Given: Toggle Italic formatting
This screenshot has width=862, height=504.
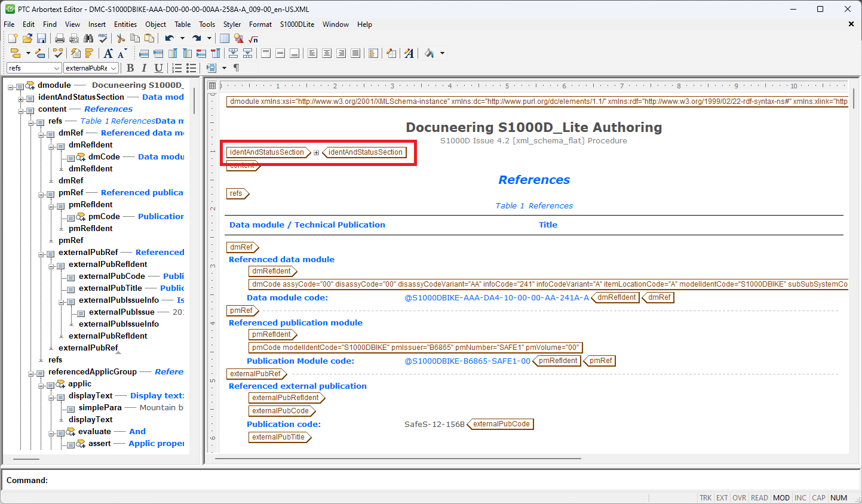Looking at the screenshot, I should tap(144, 68).
